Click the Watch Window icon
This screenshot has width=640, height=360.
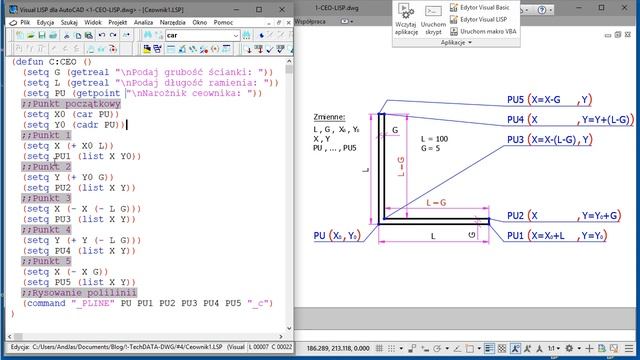[x=226, y=49]
